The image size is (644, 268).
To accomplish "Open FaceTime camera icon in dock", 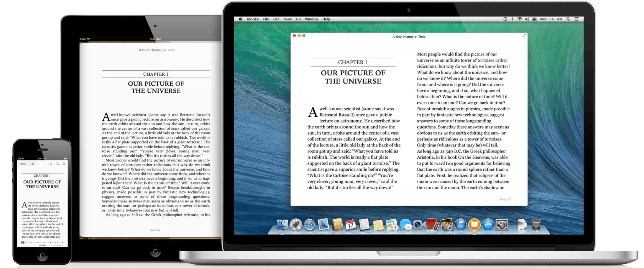I will (419, 225).
